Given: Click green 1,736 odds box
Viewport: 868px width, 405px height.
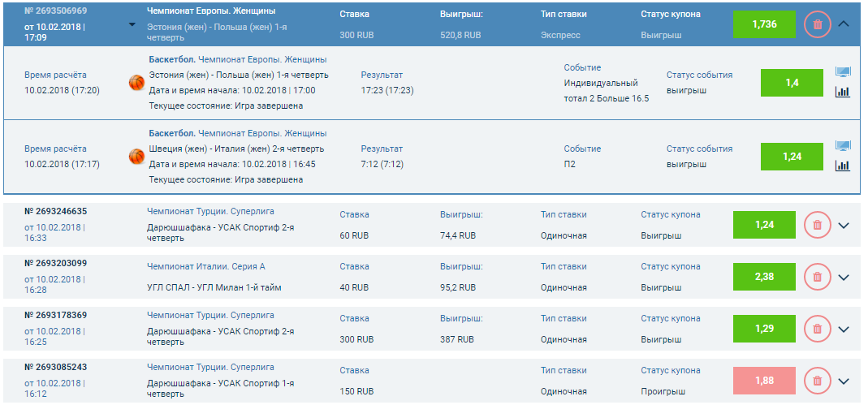Looking at the screenshot, I should [764, 24].
